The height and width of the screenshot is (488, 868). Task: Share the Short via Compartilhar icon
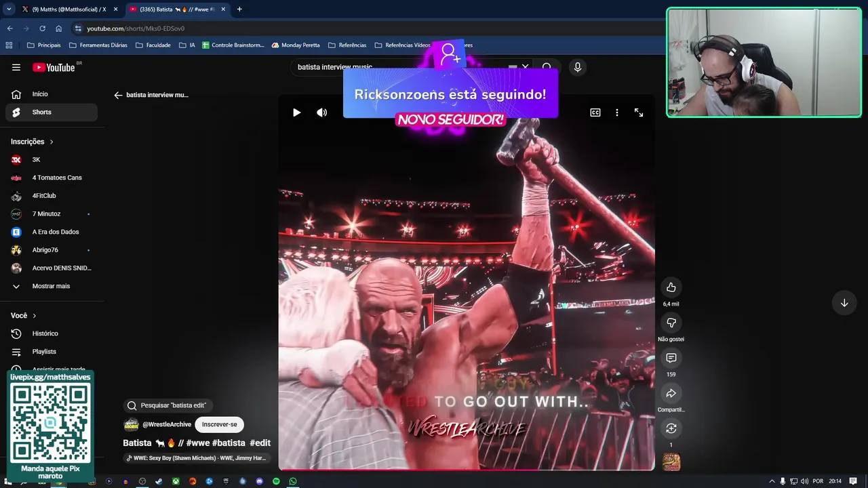(671, 393)
